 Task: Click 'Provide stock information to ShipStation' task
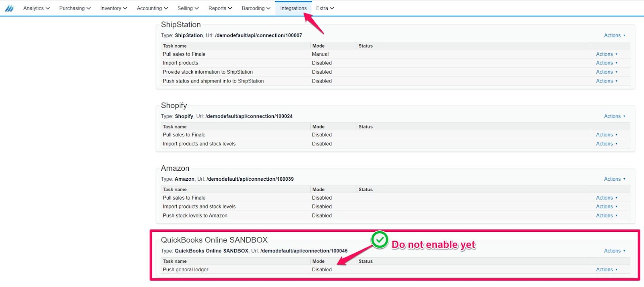click(208, 72)
